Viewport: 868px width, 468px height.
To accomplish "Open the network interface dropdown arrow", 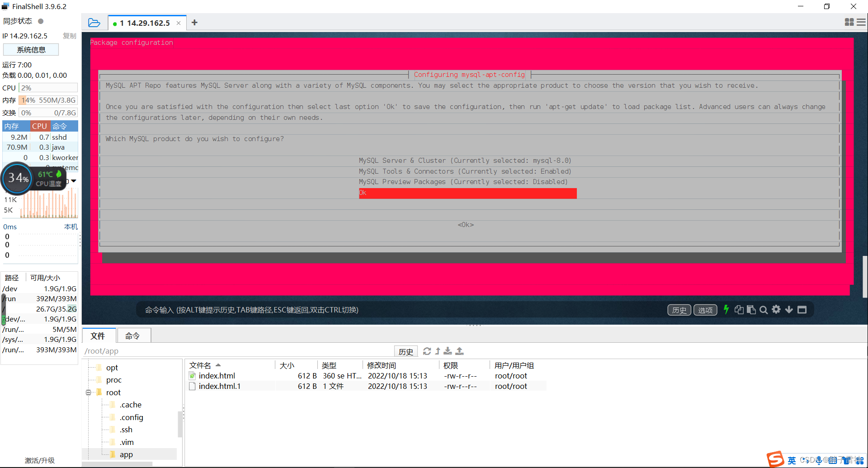I will point(74,181).
